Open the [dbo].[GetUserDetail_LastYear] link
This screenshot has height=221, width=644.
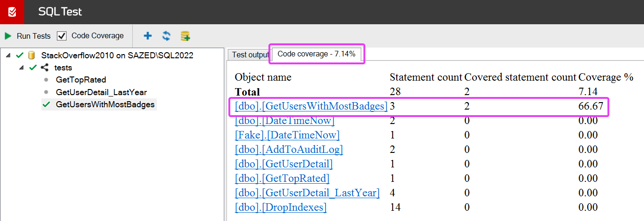click(307, 193)
